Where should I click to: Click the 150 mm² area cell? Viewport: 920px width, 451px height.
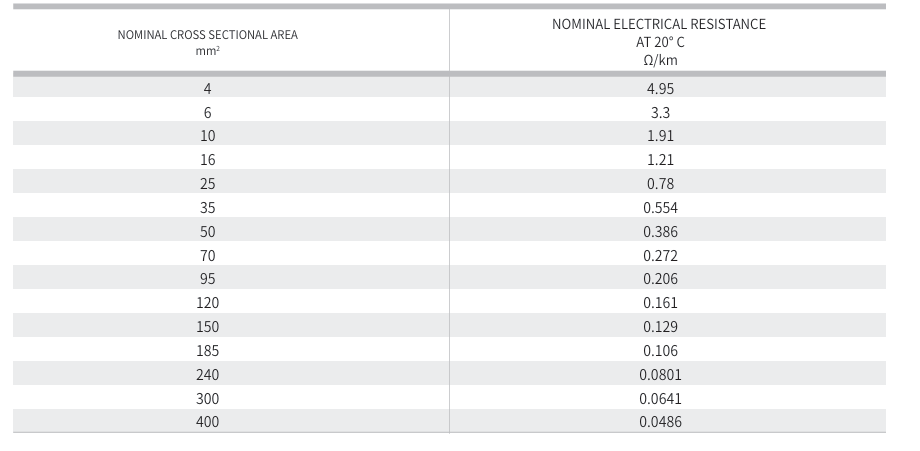coord(207,327)
